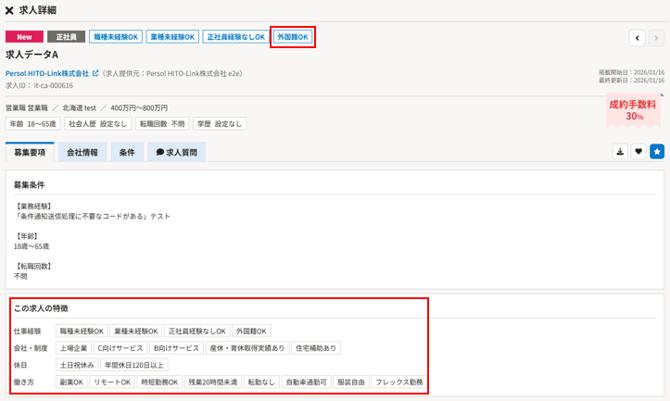The width and height of the screenshot is (670, 401).
Task: Open the Persol HITO-Link株式会社 company link
Action: click(x=47, y=73)
